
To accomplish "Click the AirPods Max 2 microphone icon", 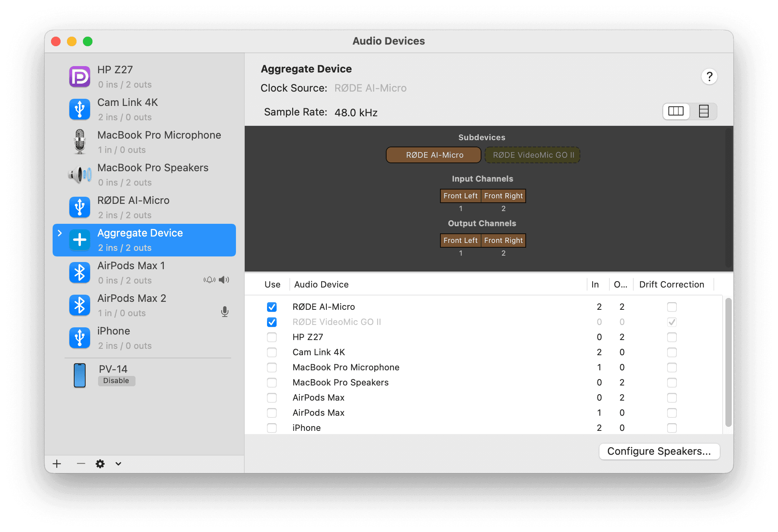I will [225, 312].
